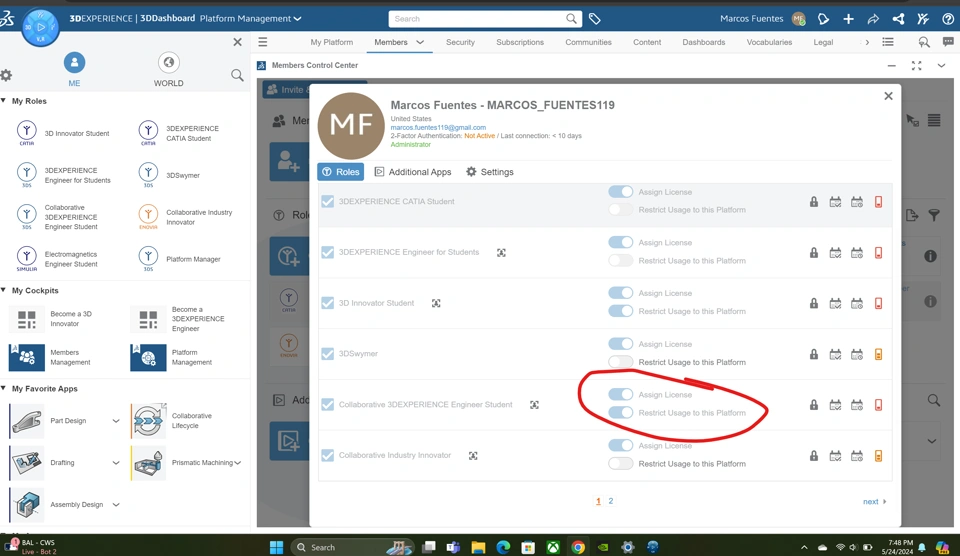Viewport: 960px width, 556px height.
Task: Switch to Communities tab
Action: click(588, 42)
